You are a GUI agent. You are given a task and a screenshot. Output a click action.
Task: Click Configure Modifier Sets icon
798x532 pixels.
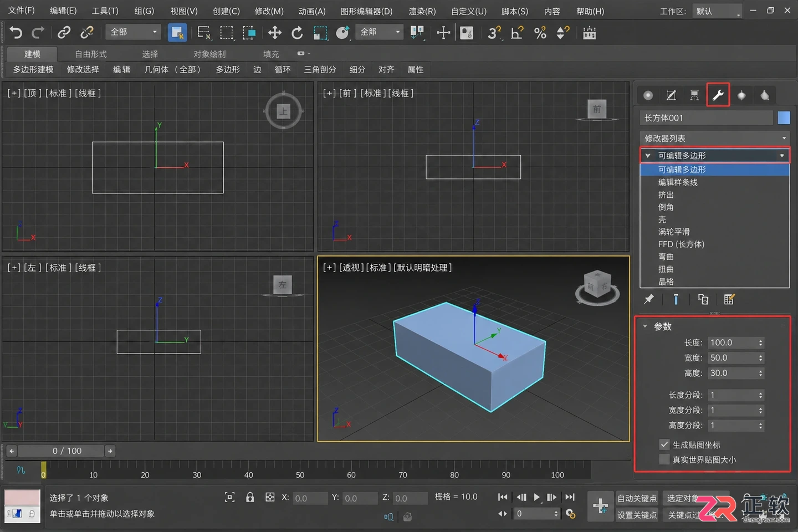click(x=729, y=299)
